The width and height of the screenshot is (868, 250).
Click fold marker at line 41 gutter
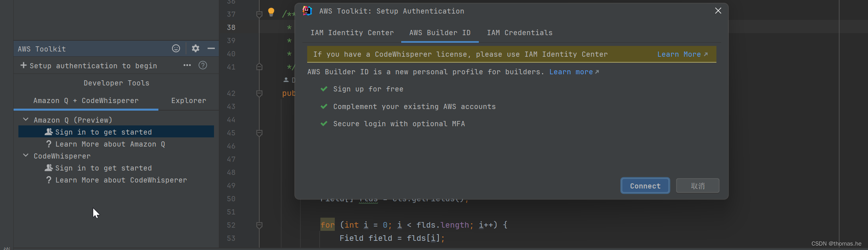point(259,67)
